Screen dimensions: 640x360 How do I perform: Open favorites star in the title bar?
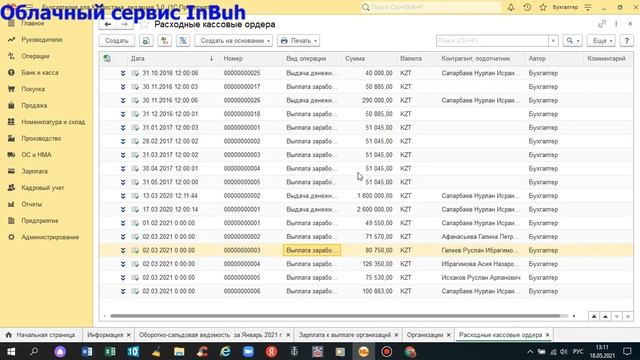tap(543, 7)
